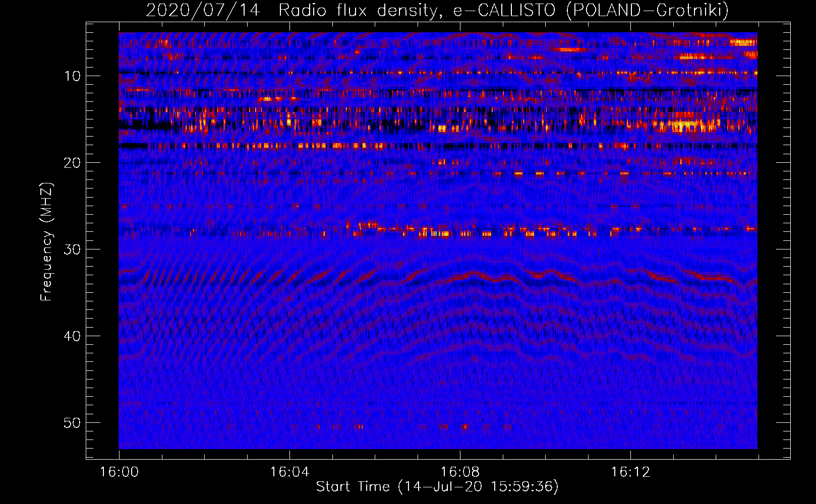The width and height of the screenshot is (816, 504).
Task: Click the 10 MHz frequency tick label
Action: pos(73,76)
